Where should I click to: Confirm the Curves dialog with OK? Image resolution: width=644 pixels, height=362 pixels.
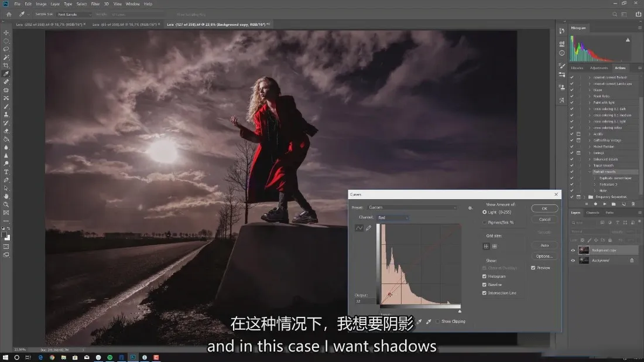coord(544,209)
